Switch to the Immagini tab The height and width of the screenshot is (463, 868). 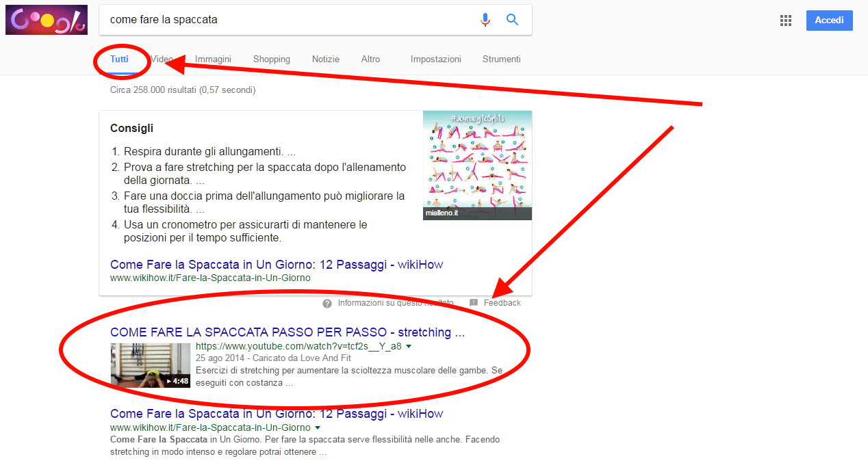tap(212, 59)
